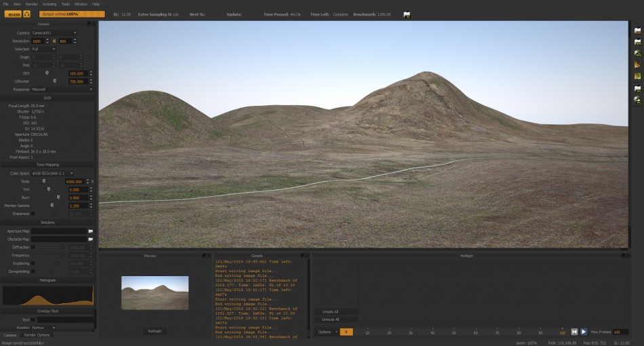Click the render region icon beside RENDER
Image resolution: width=644 pixels, height=346 pixels.
(x=26, y=14)
